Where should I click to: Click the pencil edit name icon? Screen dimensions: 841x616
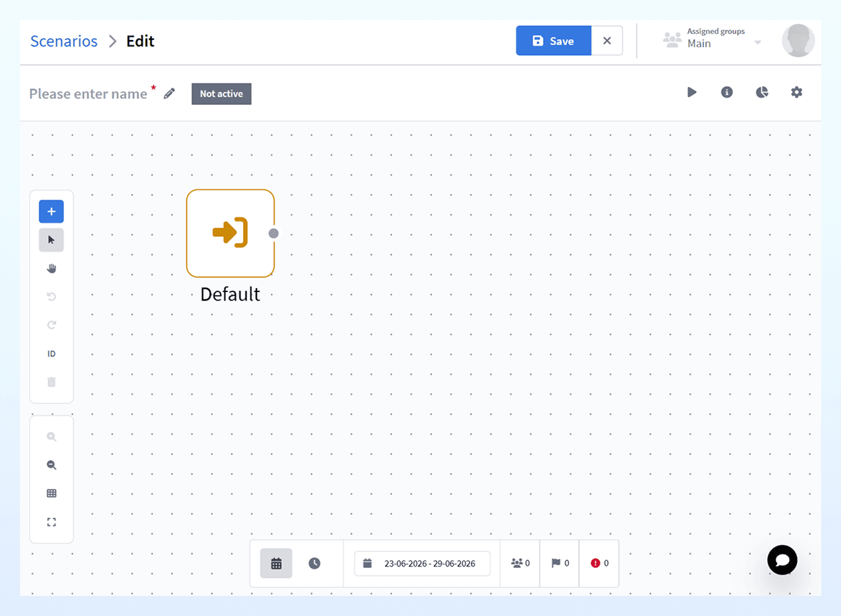(170, 94)
